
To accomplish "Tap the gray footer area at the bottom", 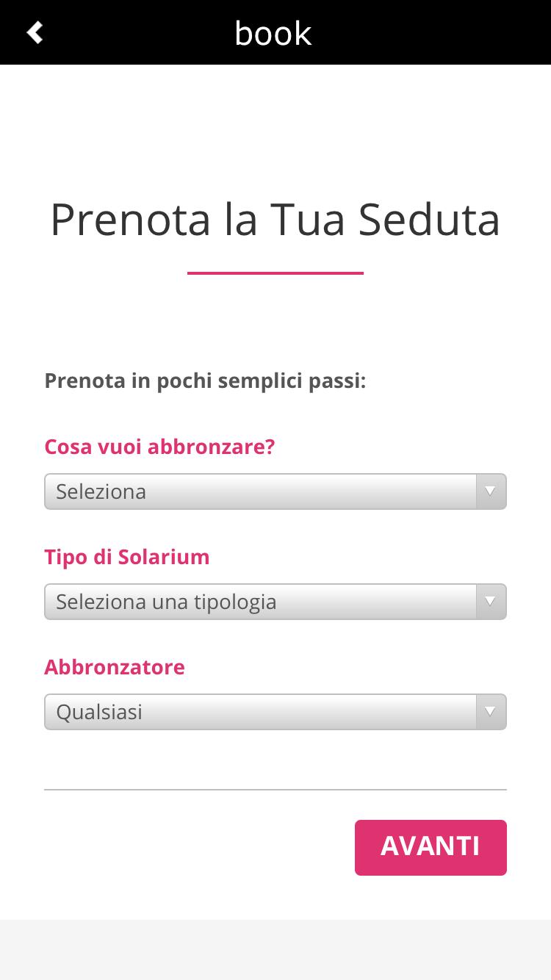I will click(x=275, y=949).
